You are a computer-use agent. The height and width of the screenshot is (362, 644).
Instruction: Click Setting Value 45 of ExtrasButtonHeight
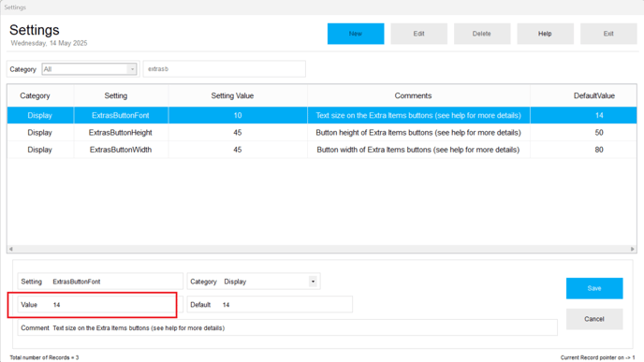pyautogui.click(x=238, y=133)
